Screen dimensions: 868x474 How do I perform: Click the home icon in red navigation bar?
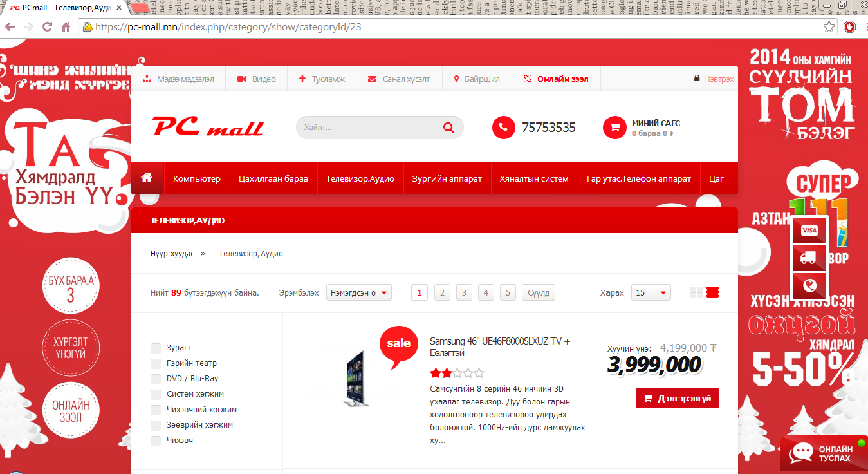click(147, 177)
